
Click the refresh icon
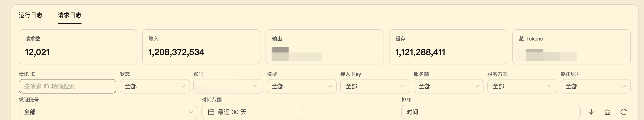tap(623, 112)
